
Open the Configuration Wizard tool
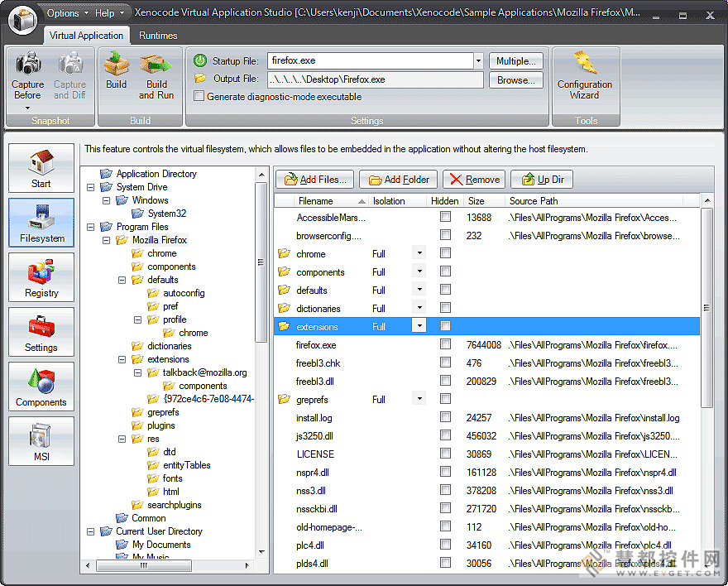(585, 75)
